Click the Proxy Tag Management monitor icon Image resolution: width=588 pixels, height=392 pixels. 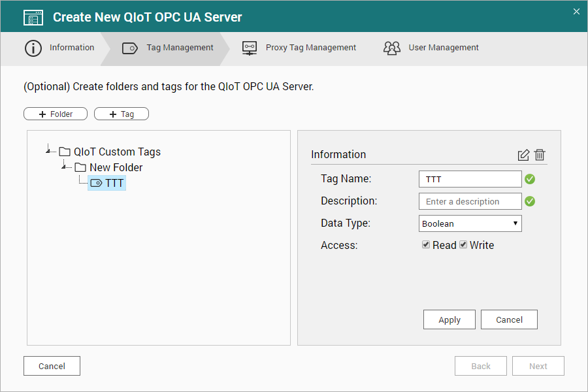point(250,48)
